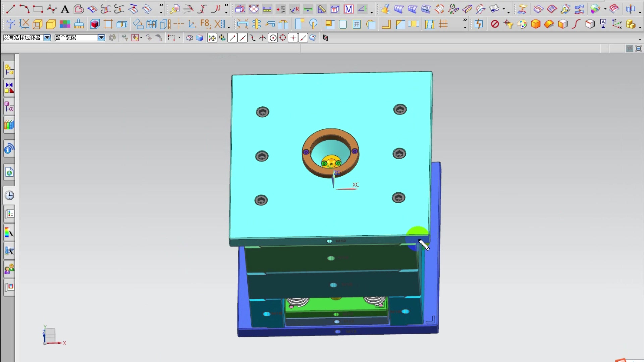
Task: Click the orange grid hash icon
Action: pos(443,24)
